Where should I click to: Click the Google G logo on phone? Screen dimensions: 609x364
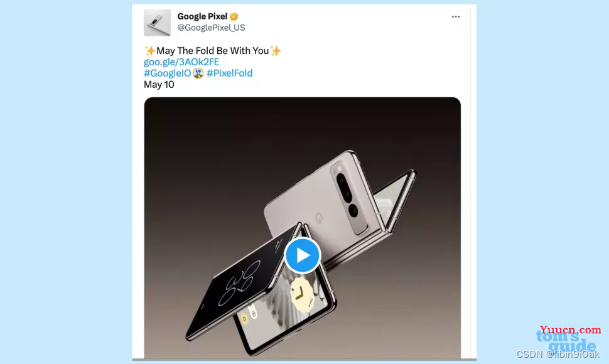tap(319, 218)
